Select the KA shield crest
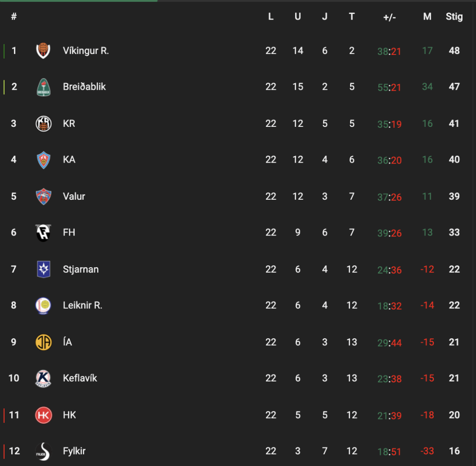Image resolution: width=476 pixels, height=466 pixels. [43, 160]
